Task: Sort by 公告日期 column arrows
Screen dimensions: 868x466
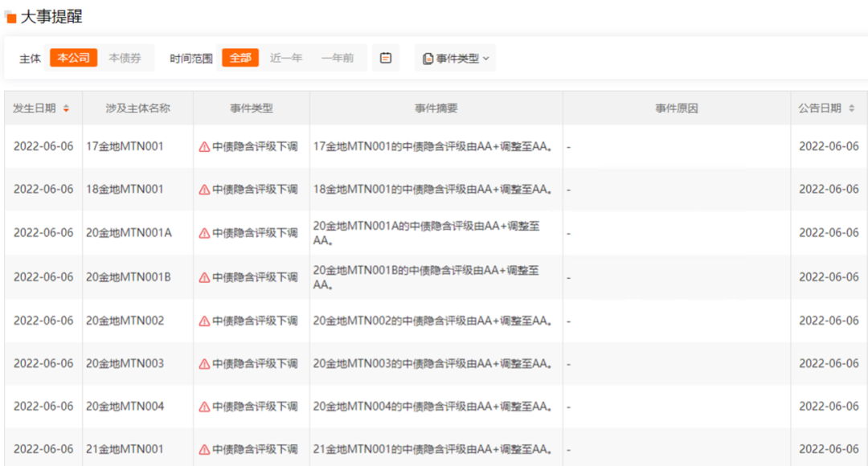Action: (851, 108)
